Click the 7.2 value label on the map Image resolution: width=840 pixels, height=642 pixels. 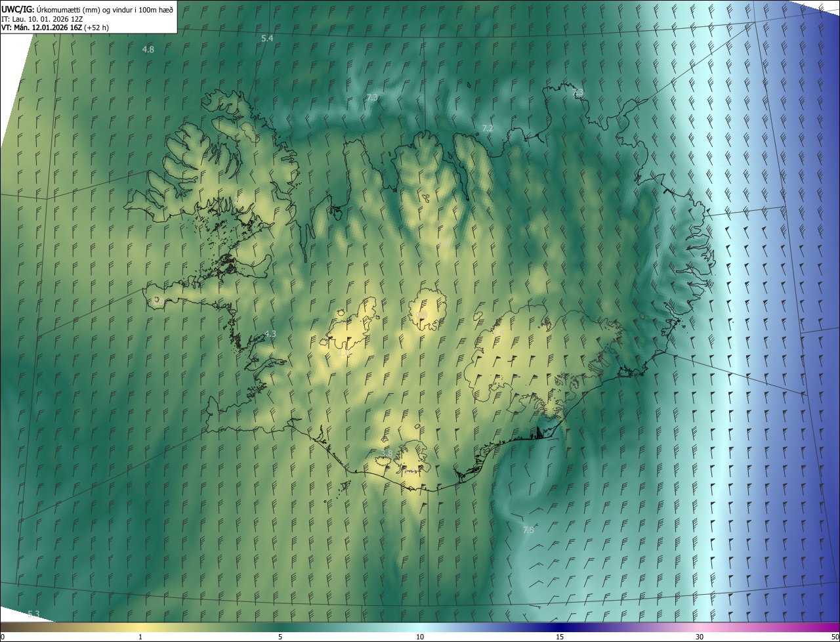coord(488,129)
